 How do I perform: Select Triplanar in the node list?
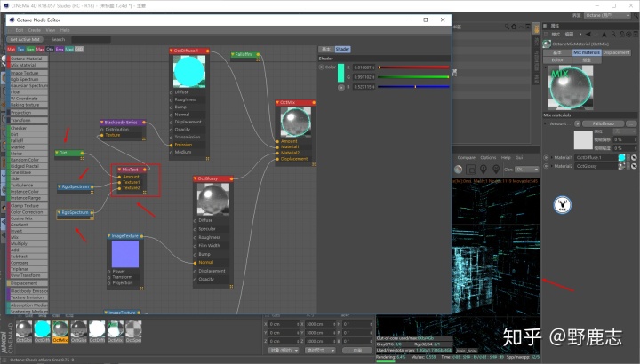[28, 269]
